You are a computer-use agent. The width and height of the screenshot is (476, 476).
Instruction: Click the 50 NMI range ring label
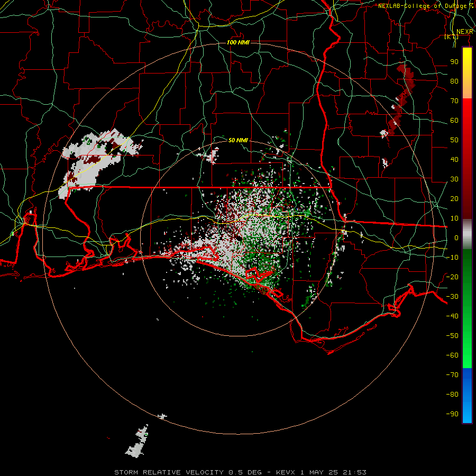click(238, 140)
